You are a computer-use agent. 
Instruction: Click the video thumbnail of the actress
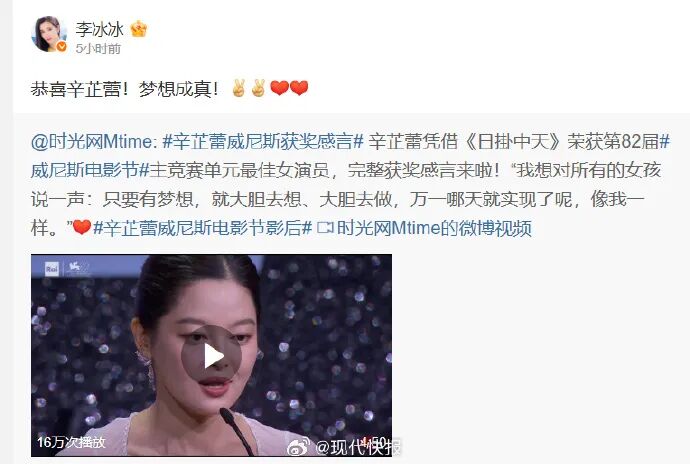point(211,355)
